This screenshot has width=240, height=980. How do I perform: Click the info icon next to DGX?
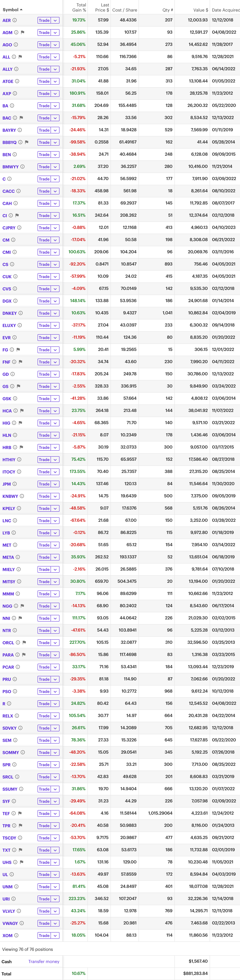(x=15, y=301)
